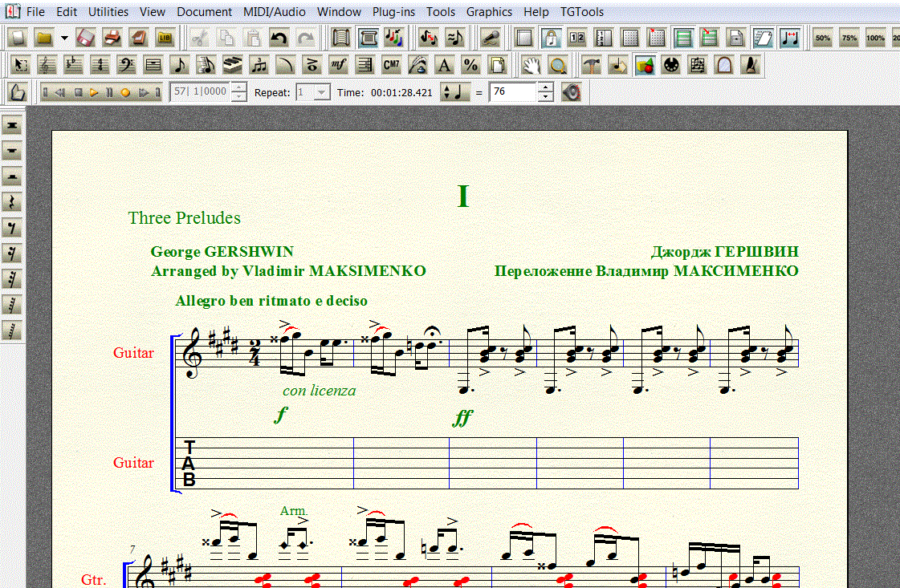Viewport: 900px width, 588px height.
Task: Open the MIDI/Audio menu
Action: pyautogui.click(x=275, y=11)
